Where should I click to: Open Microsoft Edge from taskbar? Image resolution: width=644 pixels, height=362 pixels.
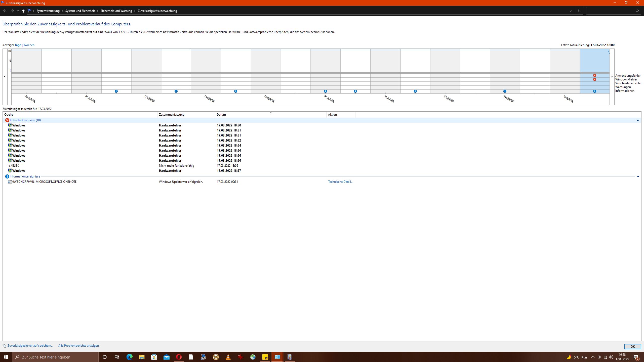point(129,357)
